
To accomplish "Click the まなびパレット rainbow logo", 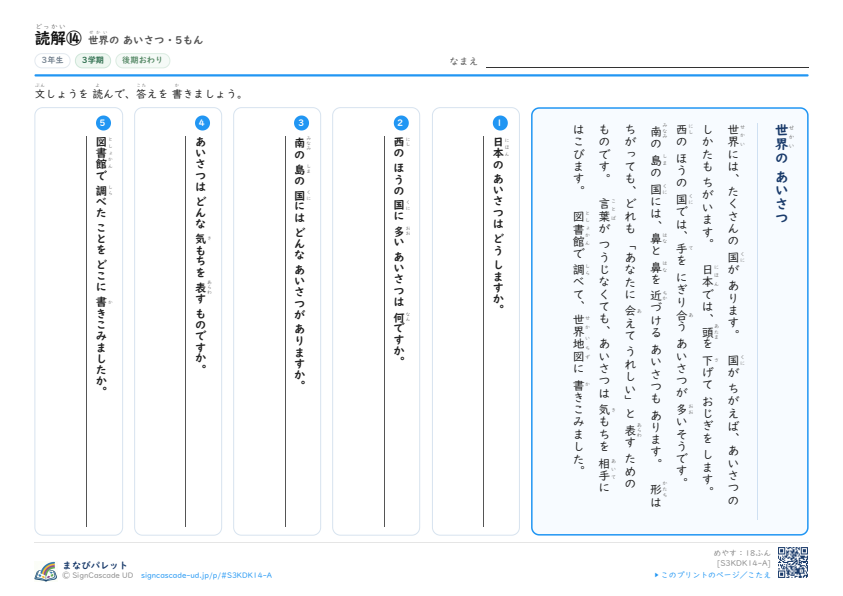I will point(46,571).
